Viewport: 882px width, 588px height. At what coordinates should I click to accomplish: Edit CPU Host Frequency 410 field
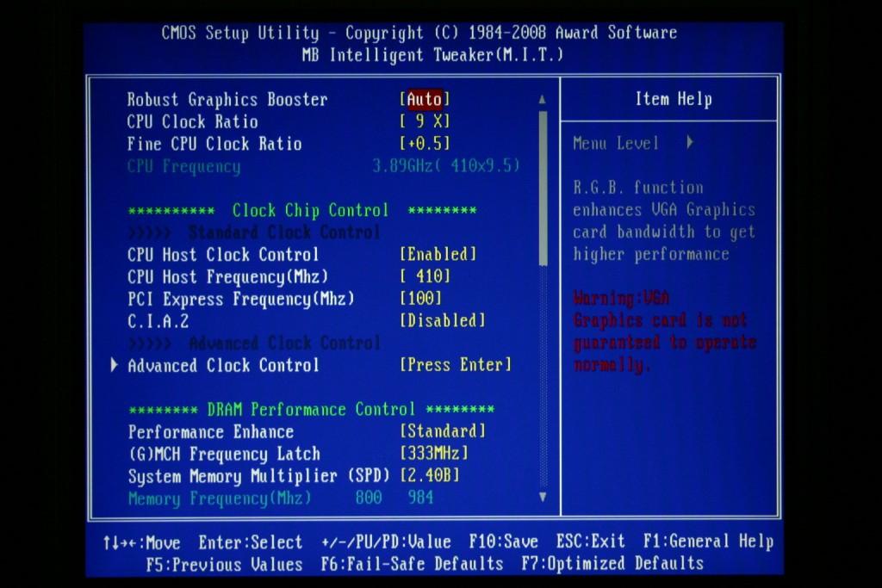[x=425, y=276]
